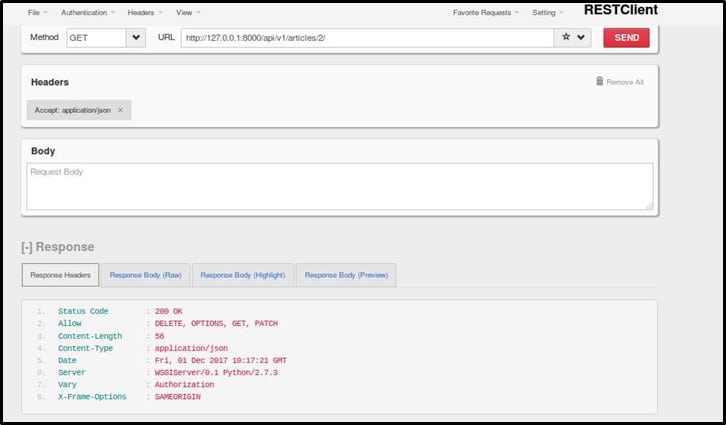Click the Remove All headers link
The height and width of the screenshot is (425, 726).
coord(625,82)
